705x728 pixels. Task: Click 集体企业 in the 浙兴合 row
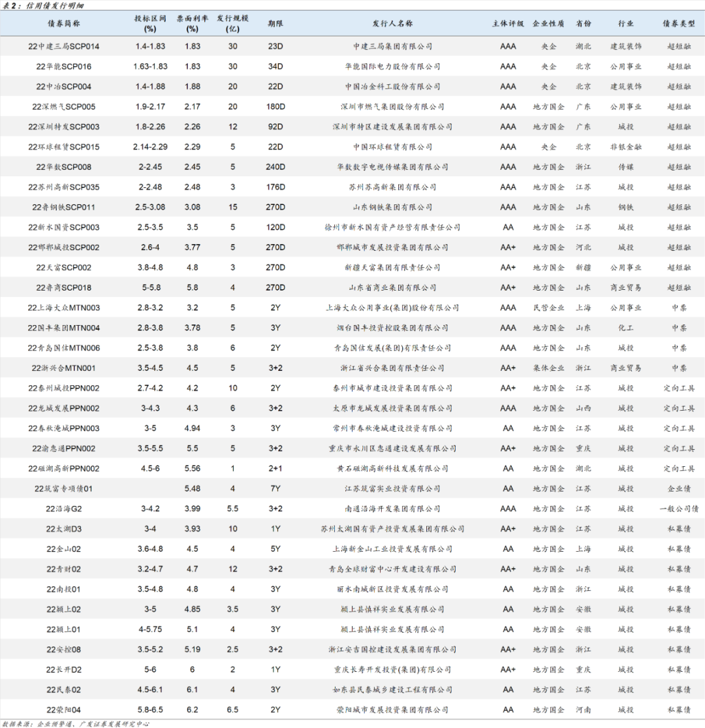click(x=548, y=368)
